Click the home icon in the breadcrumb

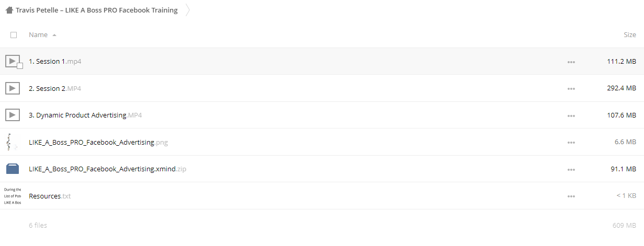tap(9, 10)
